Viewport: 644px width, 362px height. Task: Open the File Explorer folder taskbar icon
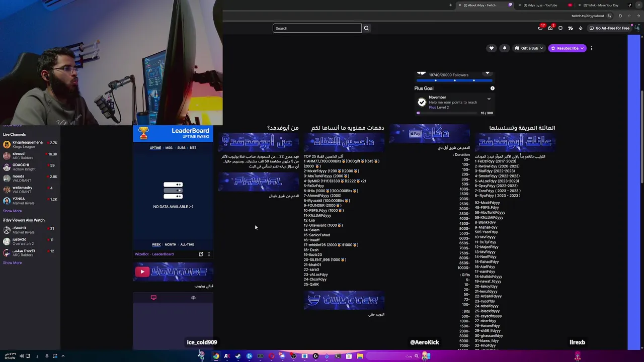[360, 356]
